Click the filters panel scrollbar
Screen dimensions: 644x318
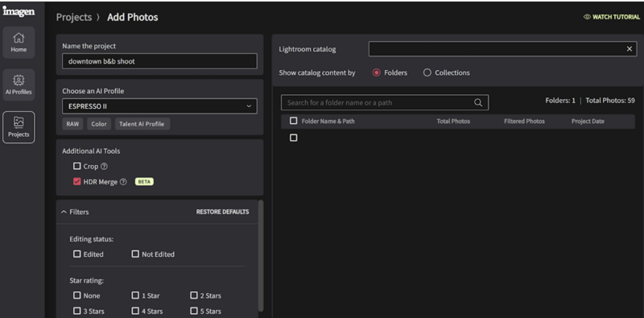point(260,255)
